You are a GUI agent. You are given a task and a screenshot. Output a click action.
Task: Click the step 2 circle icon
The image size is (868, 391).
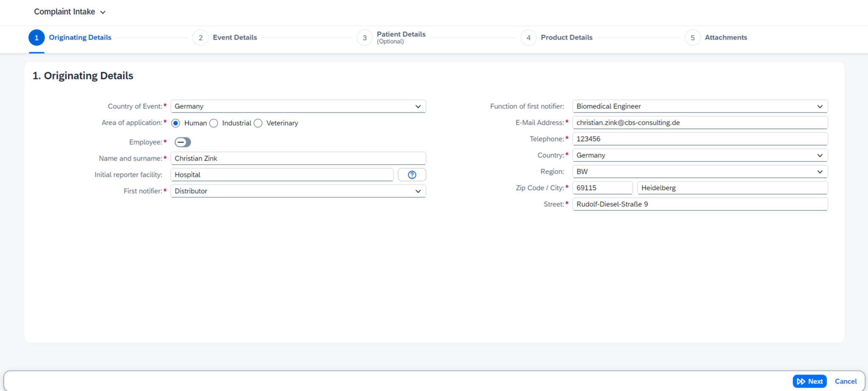(200, 37)
